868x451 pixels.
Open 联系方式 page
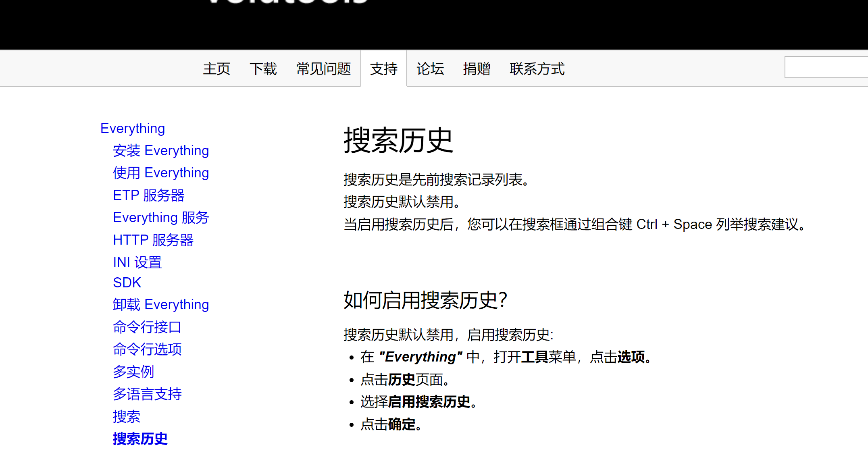pos(537,69)
